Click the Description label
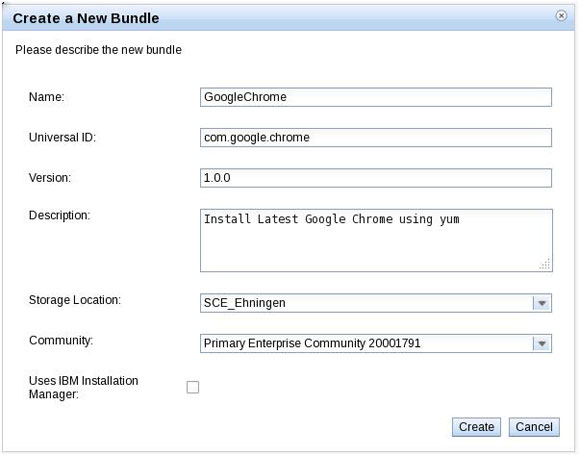 point(59,215)
